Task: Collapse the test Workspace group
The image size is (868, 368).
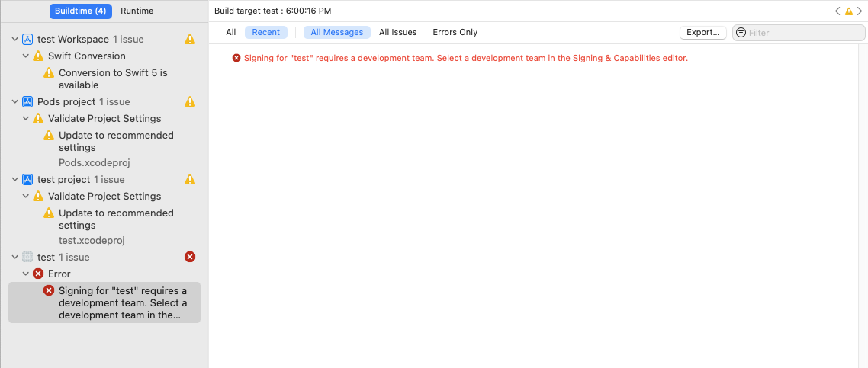Action: coord(14,39)
